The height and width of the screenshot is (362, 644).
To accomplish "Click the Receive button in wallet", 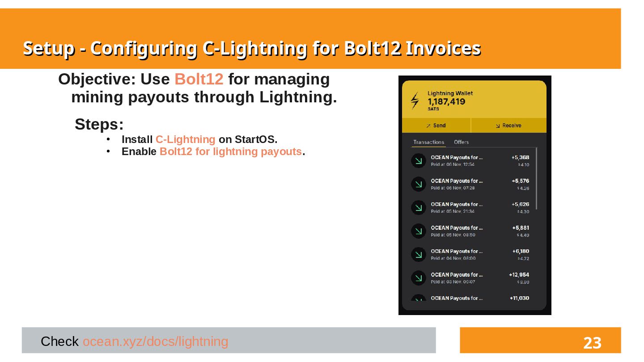I will (x=509, y=126).
